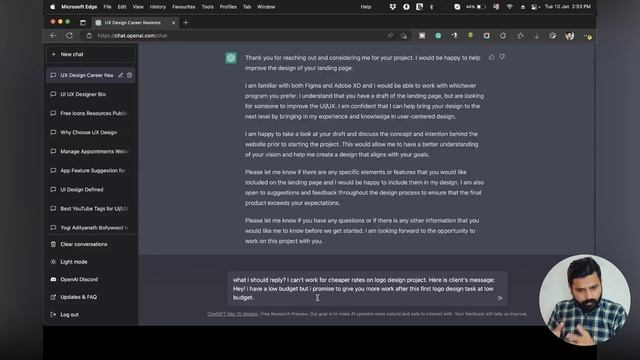The height and width of the screenshot is (360, 640).
Task: Open the History menu
Action: tap(158, 7)
